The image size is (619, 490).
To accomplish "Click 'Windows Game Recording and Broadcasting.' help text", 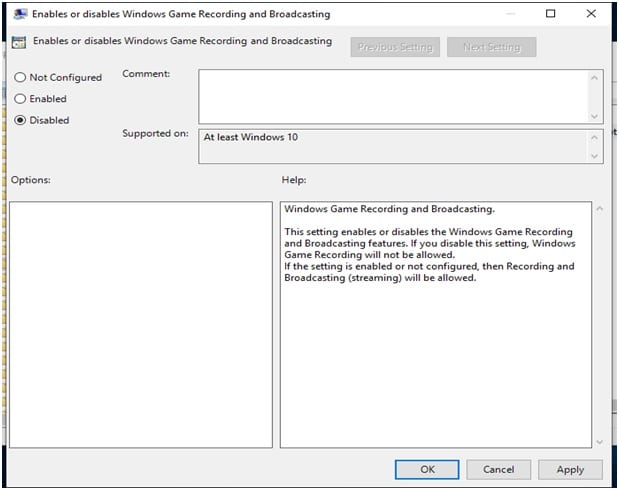I will coord(389,209).
